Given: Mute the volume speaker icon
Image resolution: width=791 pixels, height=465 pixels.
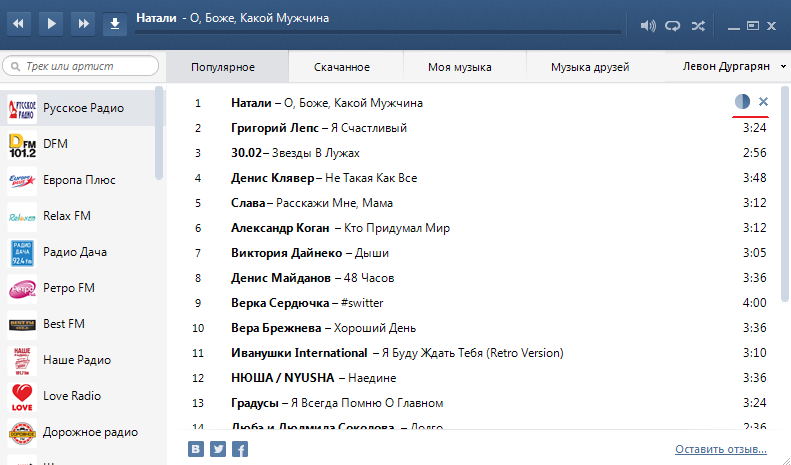Looking at the screenshot, I should click(x=648, y=25).
